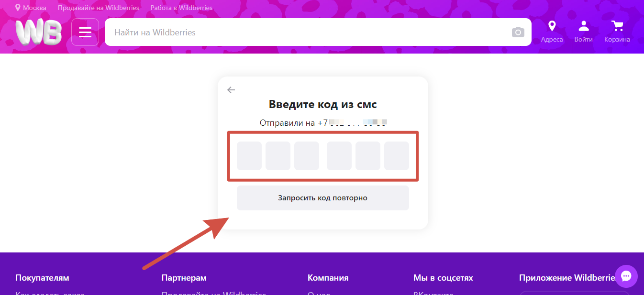Click the third SMS code digit box
This screenshot has height=295, width=644.
[307, 156]
